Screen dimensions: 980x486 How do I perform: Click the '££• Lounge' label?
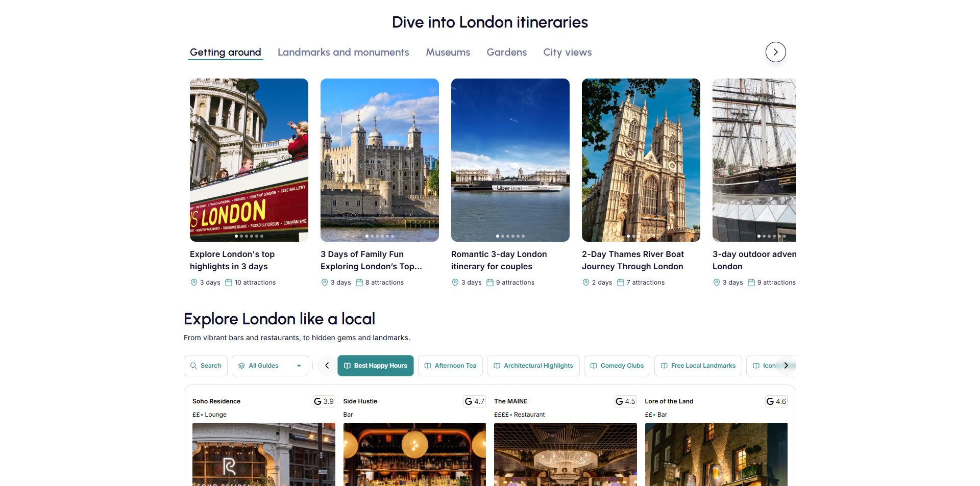[x=209, y=415]
